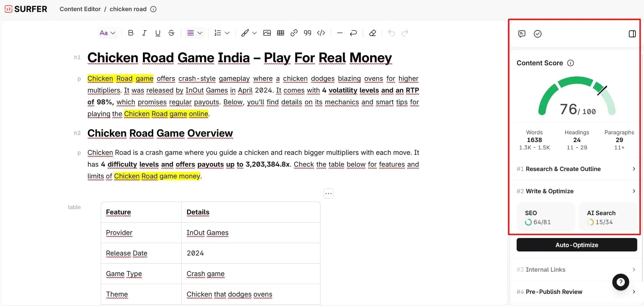Open the help question mark button
This screenshot has width=644, height=307.
click(x=620, y=282)
